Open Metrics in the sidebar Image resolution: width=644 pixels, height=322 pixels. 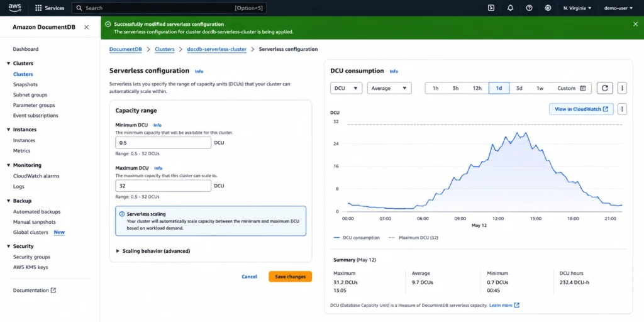[x=22, y=151]
